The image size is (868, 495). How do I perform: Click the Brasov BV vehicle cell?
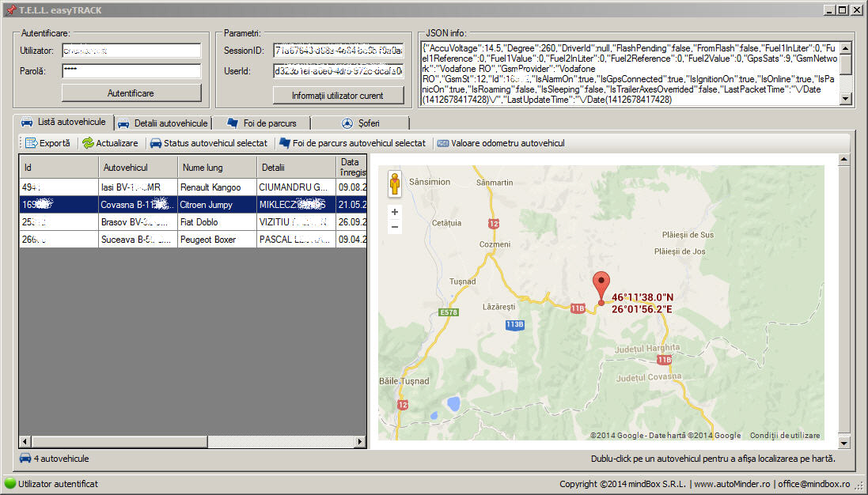click(138, 221)
